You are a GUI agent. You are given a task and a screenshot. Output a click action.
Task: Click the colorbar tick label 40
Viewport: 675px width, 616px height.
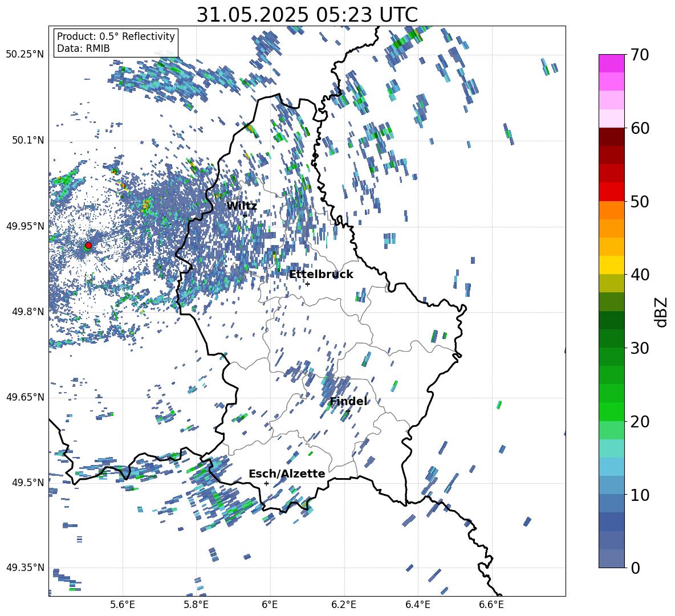tap(640, 275)
